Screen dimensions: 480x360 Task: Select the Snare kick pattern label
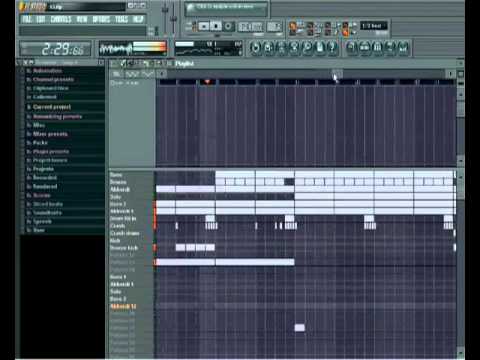click(x=124, y=248)
